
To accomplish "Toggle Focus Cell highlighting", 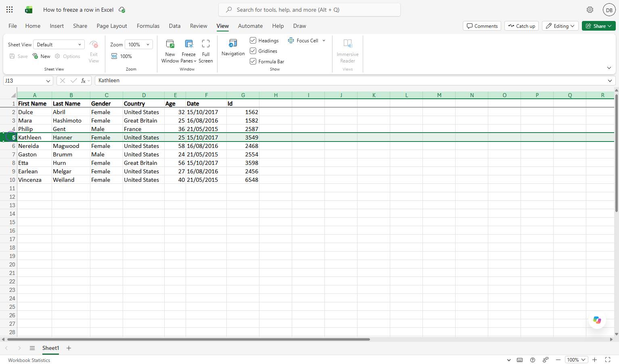I will 303,41.
